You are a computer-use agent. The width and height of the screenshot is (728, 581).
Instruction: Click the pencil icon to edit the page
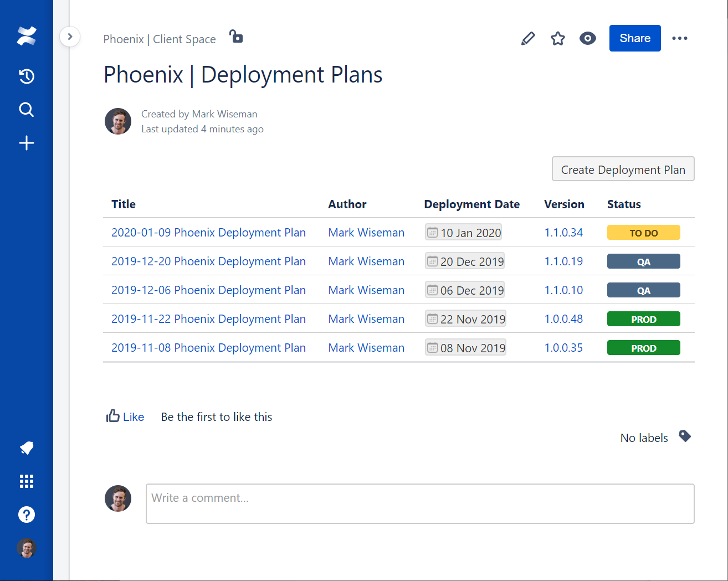pos(528,38)
